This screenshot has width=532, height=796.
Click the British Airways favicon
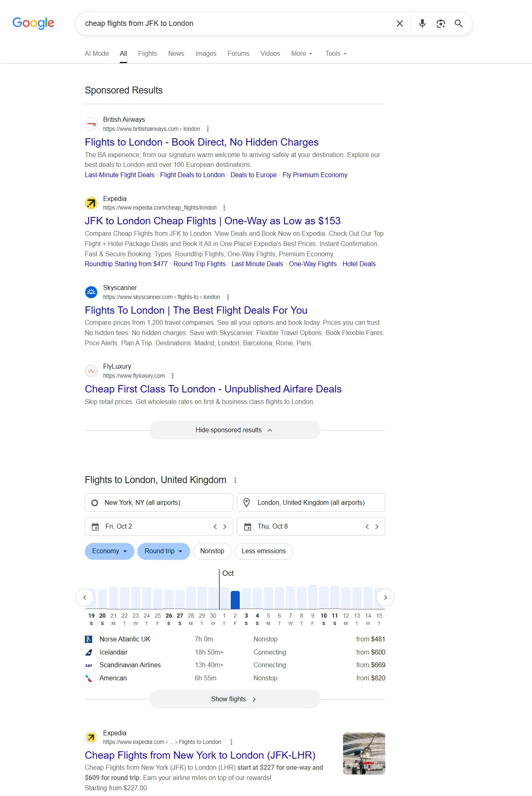point(91,124)
